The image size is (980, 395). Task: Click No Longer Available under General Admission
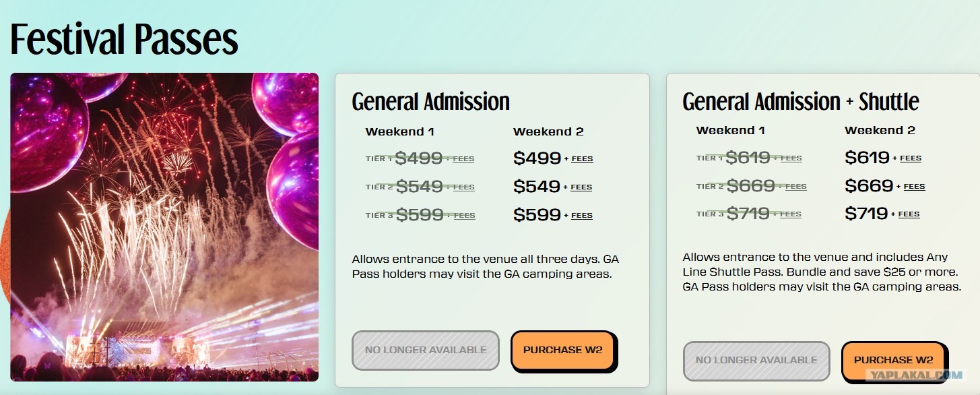[x=426, y=350]
